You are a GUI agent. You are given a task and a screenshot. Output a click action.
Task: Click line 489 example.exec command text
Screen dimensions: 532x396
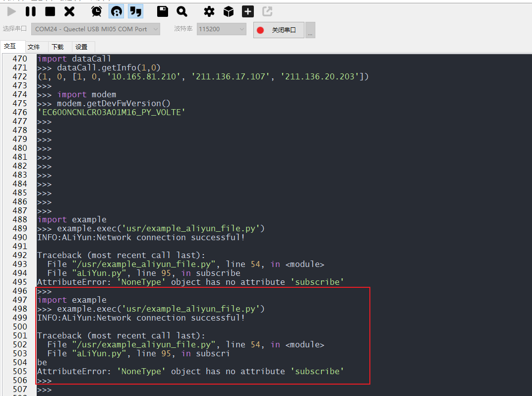point(161,229)
